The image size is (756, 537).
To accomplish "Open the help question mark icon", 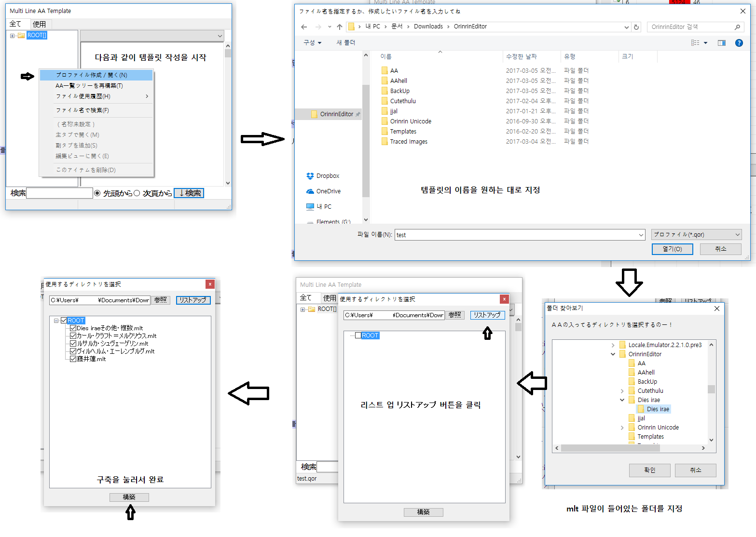I will point(739,43).
